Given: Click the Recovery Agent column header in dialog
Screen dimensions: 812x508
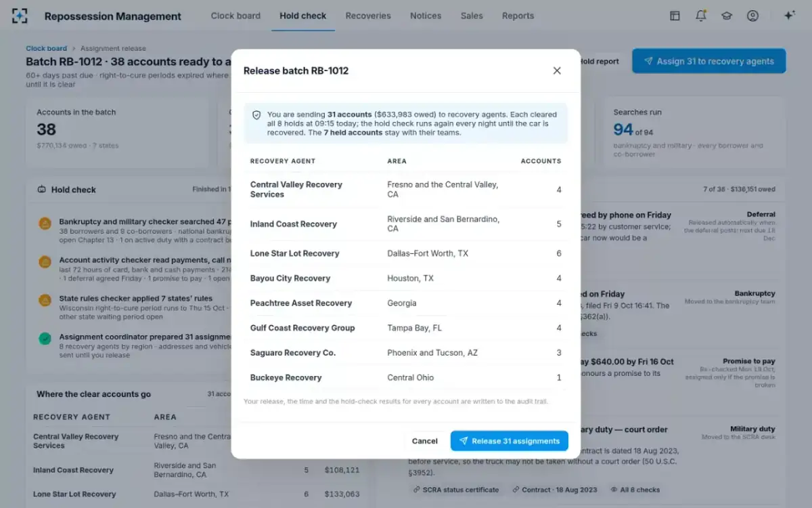Looking at the screenshot, I should tap(283, 161).
